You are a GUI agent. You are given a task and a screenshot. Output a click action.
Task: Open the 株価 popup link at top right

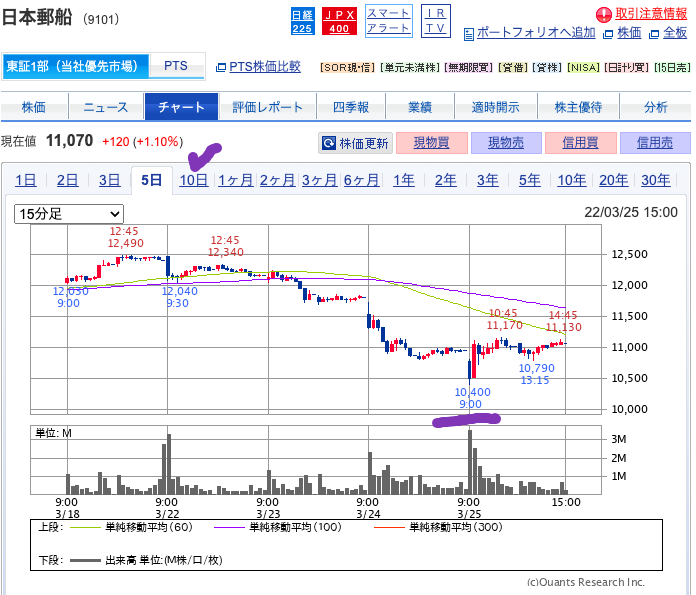(629, 33)
